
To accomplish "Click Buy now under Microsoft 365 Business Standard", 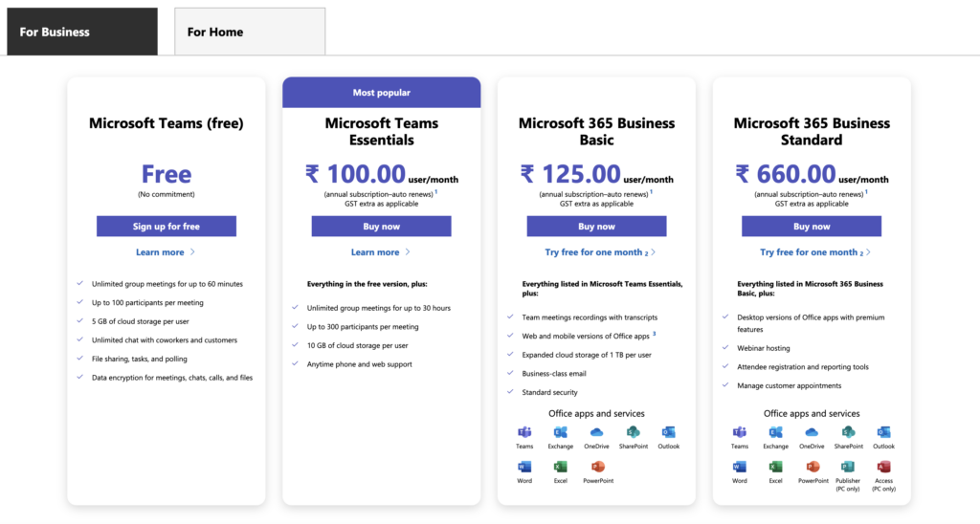I will [x=812, y=226].
